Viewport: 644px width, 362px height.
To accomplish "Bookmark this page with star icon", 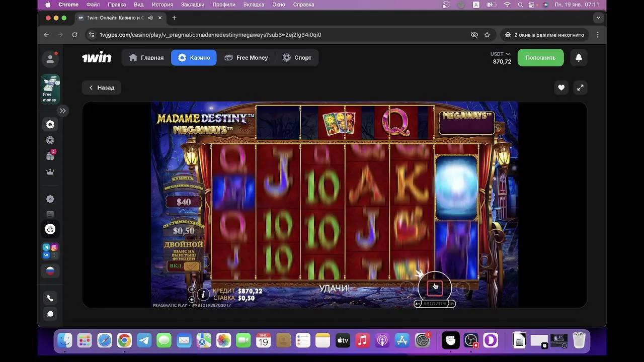I will tap(487, 35).
